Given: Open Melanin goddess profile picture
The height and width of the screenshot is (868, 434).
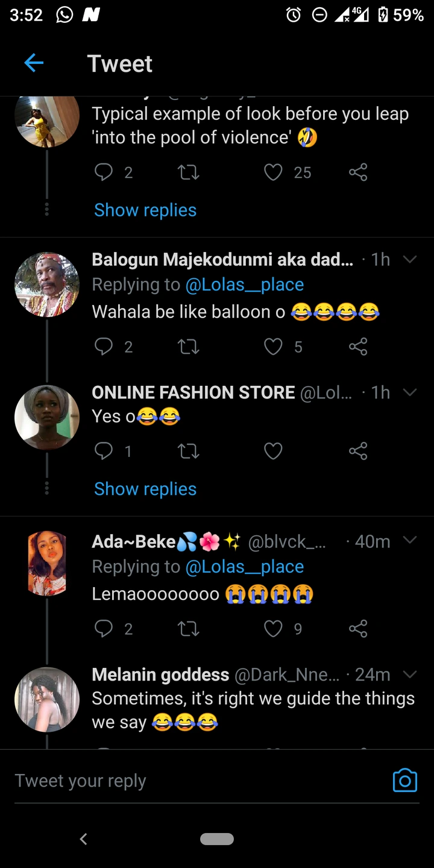Looking at the screenshot, I should (x=47, y=699).
